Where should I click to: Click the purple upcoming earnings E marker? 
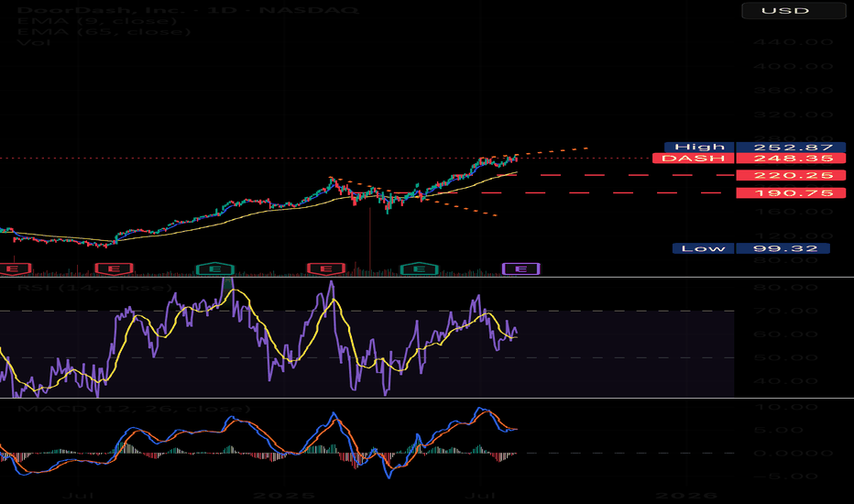pos(520,268)
